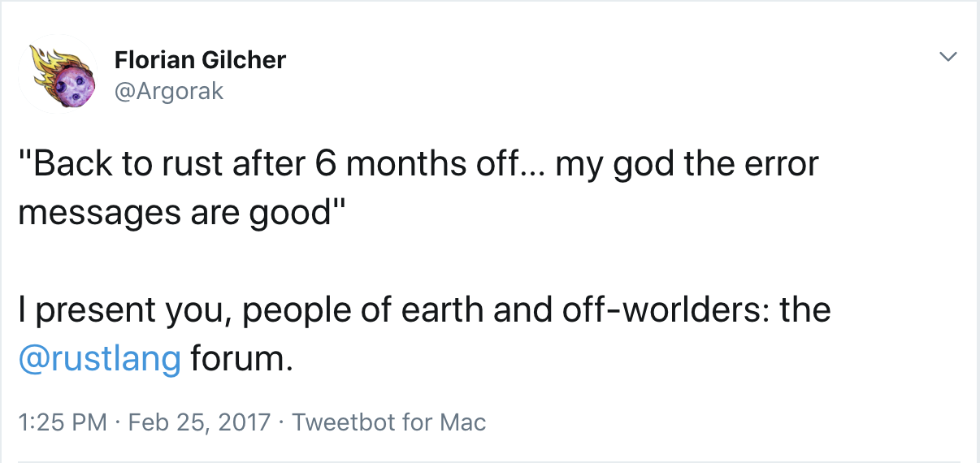Expand the tweet options chevron
Viewport: 980px width, 463px height.
(x=947, y=57)
